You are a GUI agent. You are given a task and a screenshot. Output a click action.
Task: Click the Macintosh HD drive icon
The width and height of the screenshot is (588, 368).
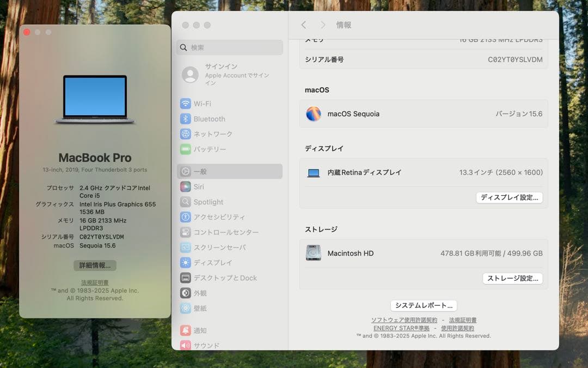click(314, 253)
